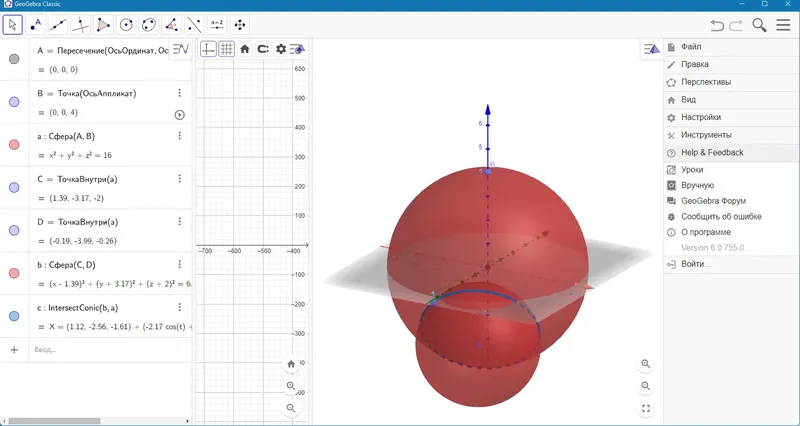800x426 pixels.
Task: Toggle visibility of conic c
Action: click(14, 316)
